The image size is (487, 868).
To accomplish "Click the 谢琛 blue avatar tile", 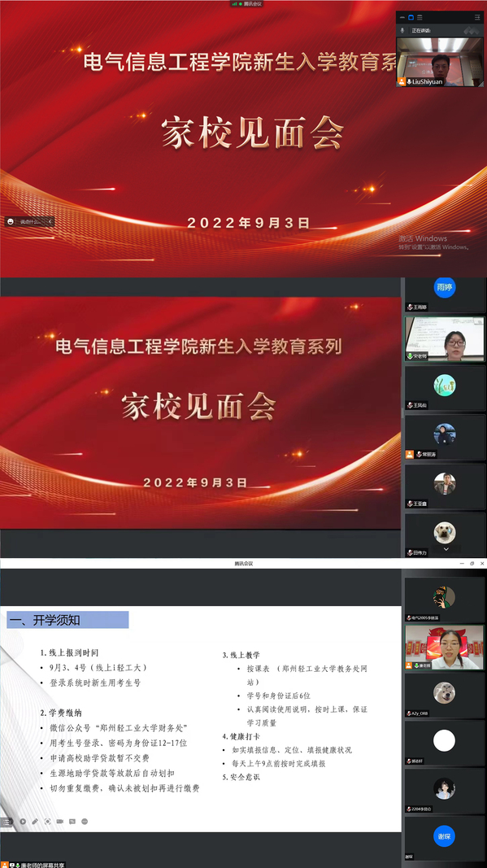I will pos(445,837).
